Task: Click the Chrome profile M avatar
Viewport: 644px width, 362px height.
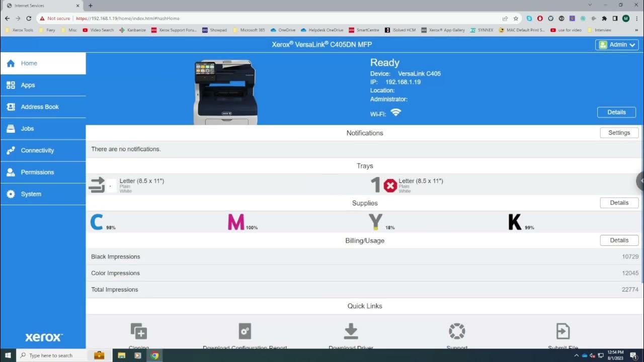Action: click(626, 18)
